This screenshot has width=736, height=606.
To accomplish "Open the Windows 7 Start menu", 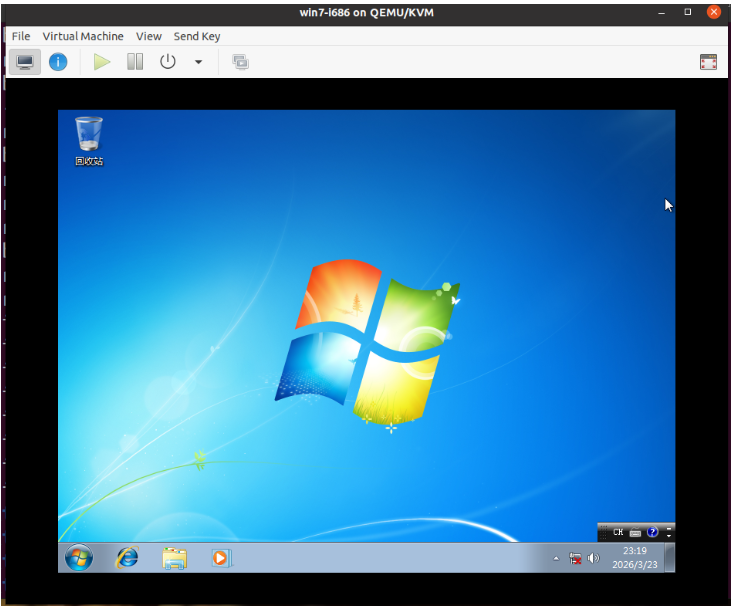I will pos(79,558).
